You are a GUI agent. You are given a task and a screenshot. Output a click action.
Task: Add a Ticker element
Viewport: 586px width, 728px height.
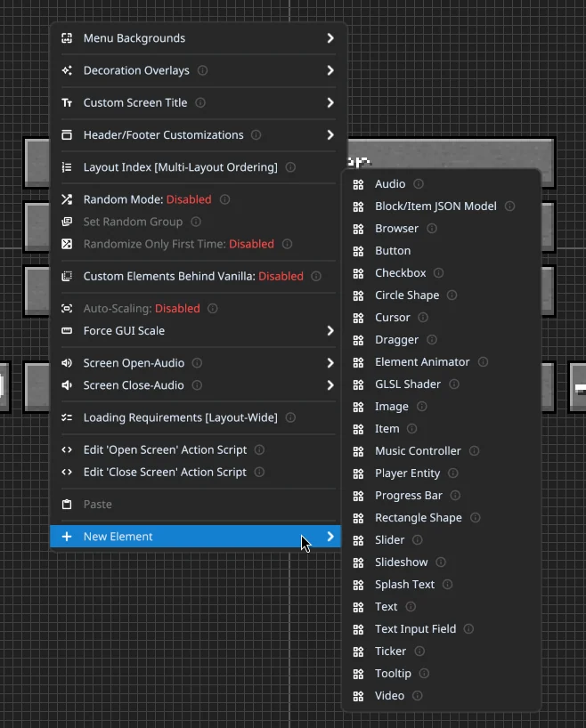442,651
